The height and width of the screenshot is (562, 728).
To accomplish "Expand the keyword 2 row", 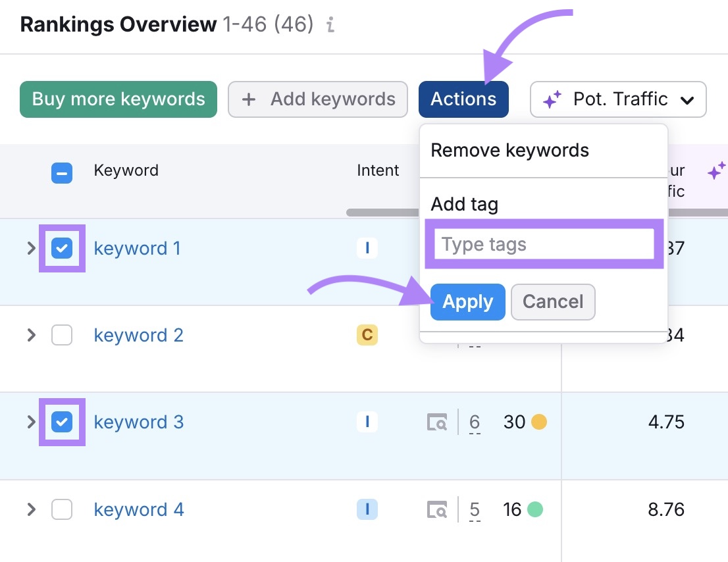I will [30, 335].
